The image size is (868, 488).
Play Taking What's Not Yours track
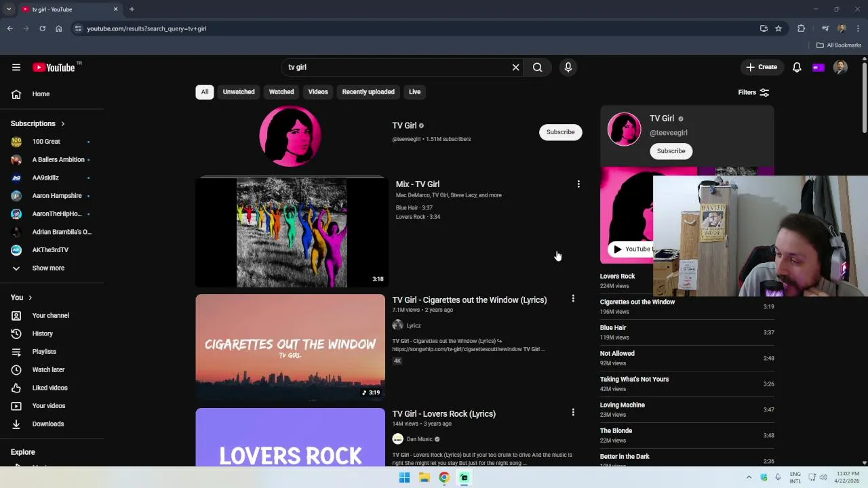pyautogui.click(x=686, y=384)
